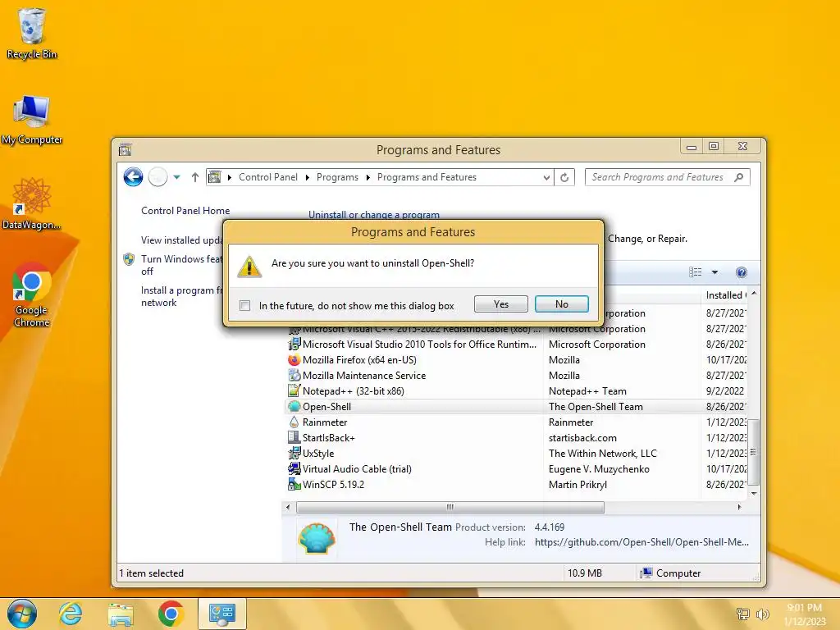Screen dimensions: 840x630
Task: Open the Recycle Bin desktop icon
Action: click(x=32, y=33)
